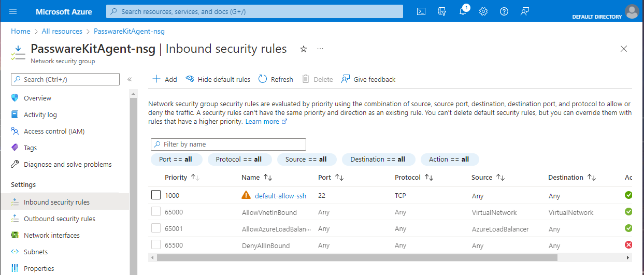The image size is (644, 275).
Task: Favorite this resource with the star icon
Action: point(304,49)
